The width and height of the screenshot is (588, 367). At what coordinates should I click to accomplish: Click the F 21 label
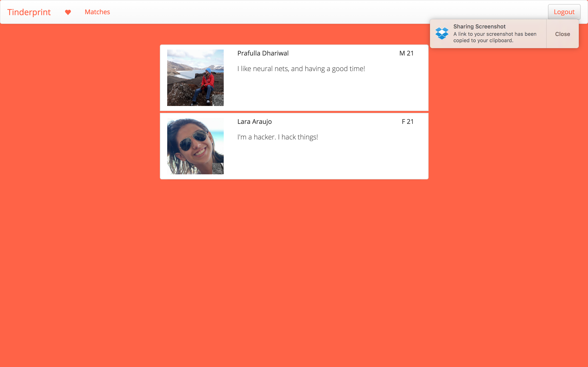407,122
